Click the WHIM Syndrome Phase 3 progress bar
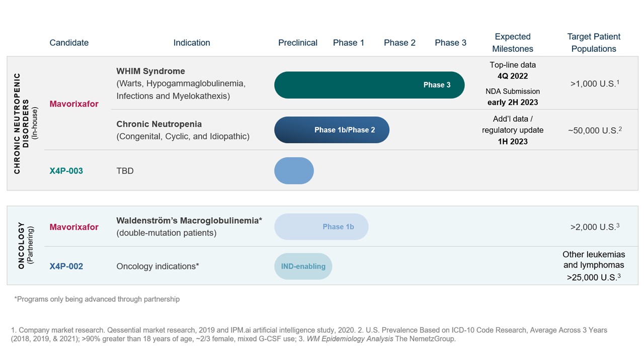This screenshot has width=644, height=362. pyautogui.click(x=369, y=85)
